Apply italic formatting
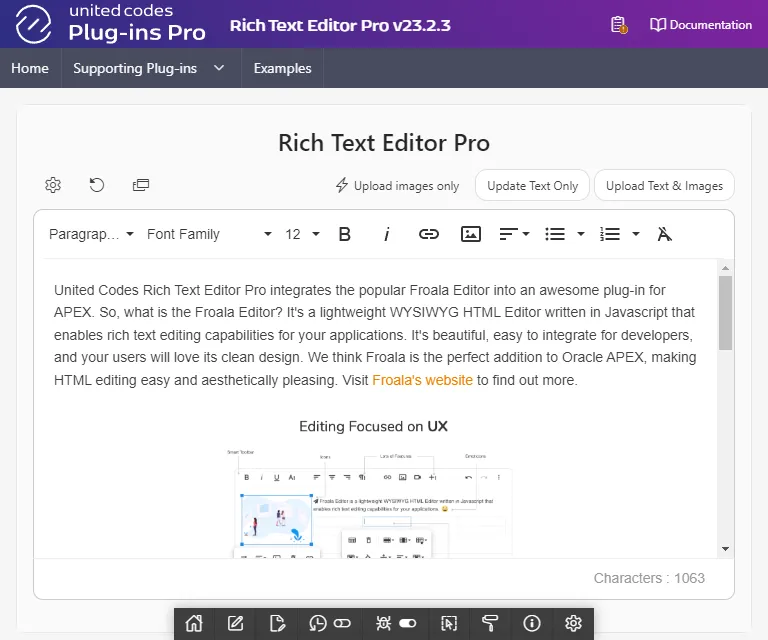768x640 pixels. coord(387,234)
